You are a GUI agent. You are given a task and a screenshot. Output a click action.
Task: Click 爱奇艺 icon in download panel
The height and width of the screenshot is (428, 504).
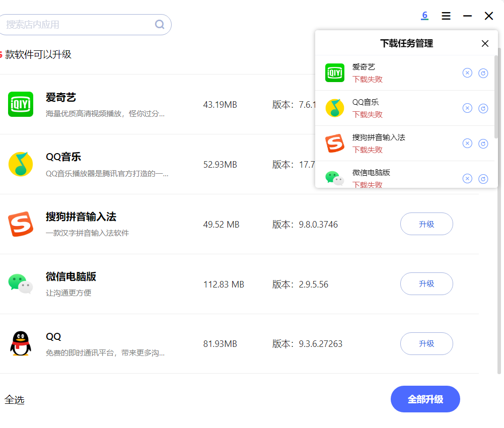(335, 73)
